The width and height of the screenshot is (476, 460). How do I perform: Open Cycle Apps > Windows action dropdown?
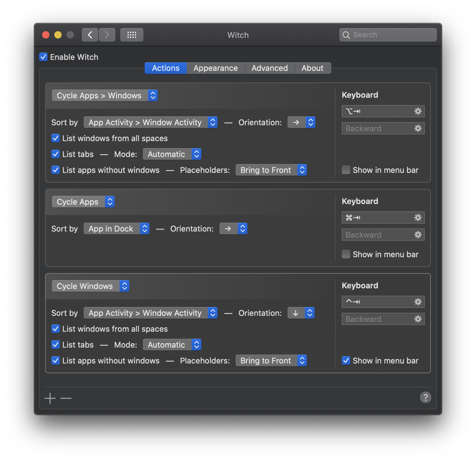click(105, 95)
